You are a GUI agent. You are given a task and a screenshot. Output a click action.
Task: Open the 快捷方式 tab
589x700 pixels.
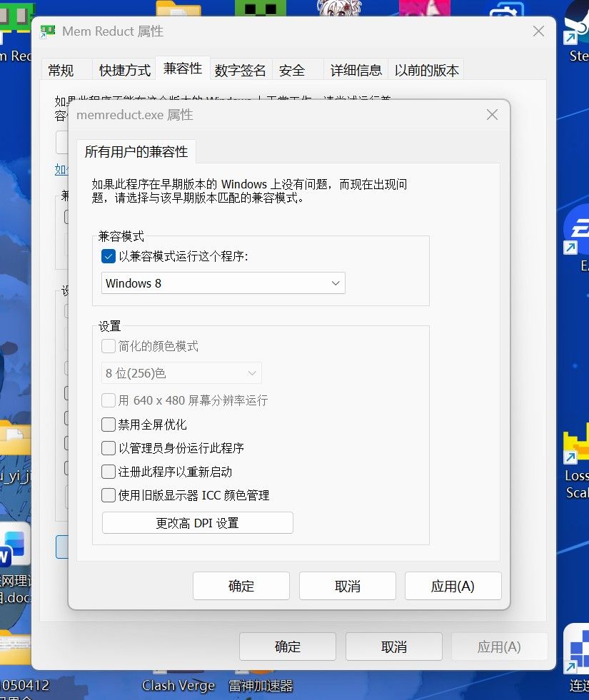(125, 70)
